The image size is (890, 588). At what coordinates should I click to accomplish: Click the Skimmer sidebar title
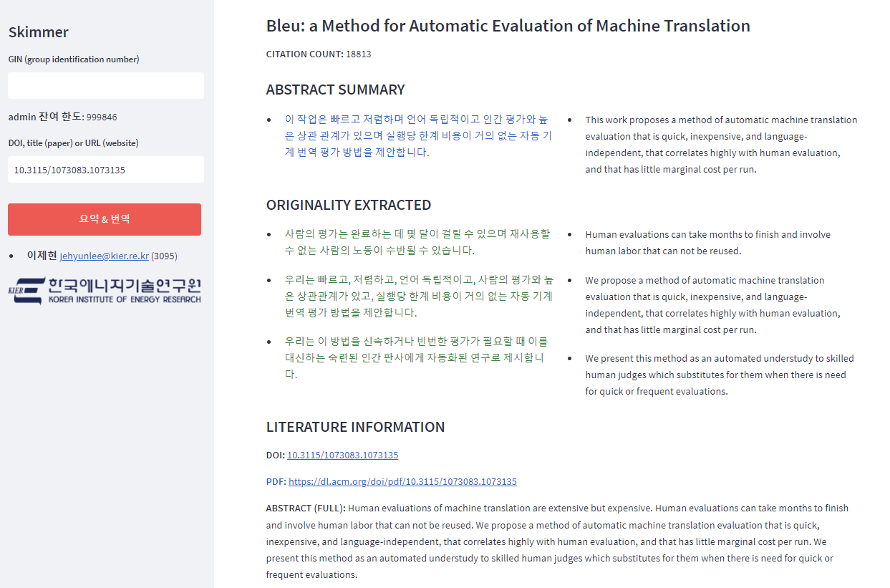click(x=39, y=32)
